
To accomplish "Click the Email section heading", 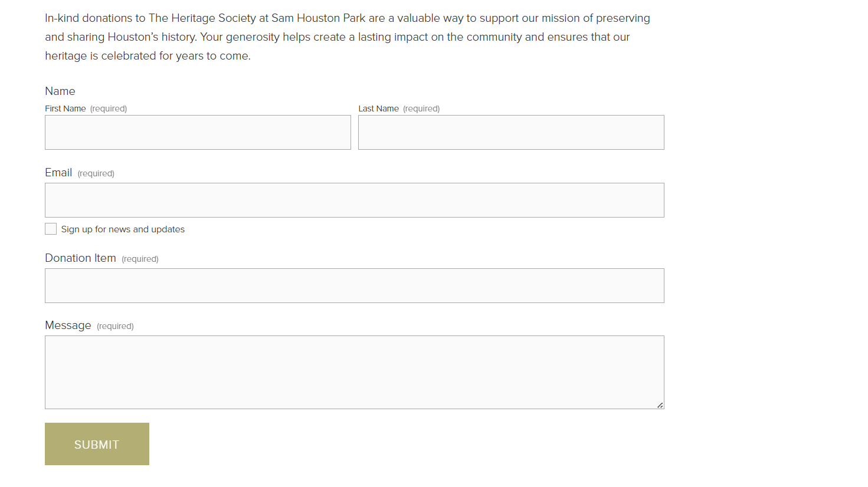I will 58,172.
